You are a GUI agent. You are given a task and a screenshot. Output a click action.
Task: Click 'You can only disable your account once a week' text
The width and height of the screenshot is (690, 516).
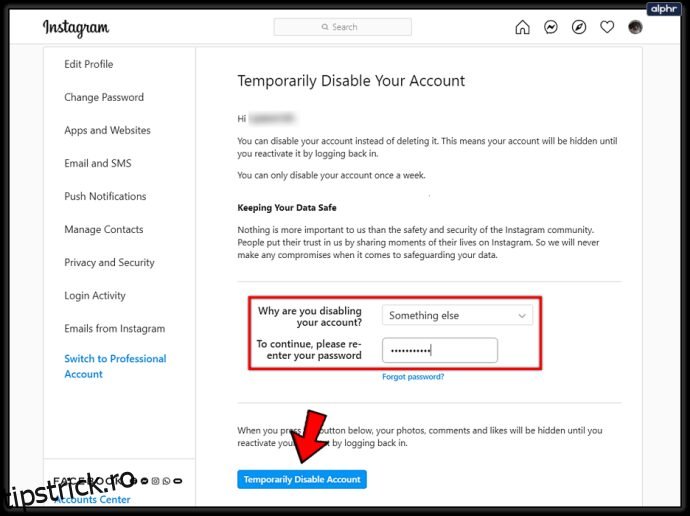pyautogui.click(x=331, y=175)
